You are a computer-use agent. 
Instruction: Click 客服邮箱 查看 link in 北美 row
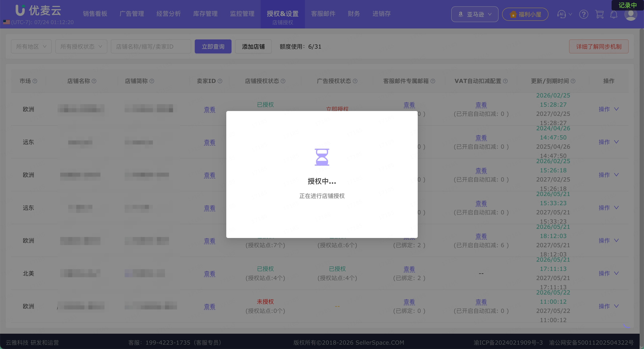click(409, 269)
